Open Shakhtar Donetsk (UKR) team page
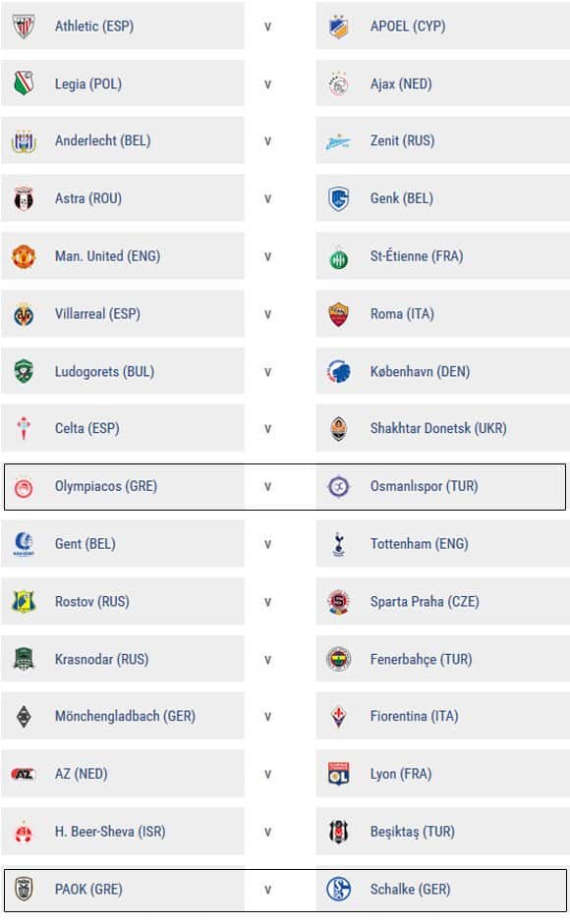Viewport: 570px width, 924px height. tap(438, 428)
